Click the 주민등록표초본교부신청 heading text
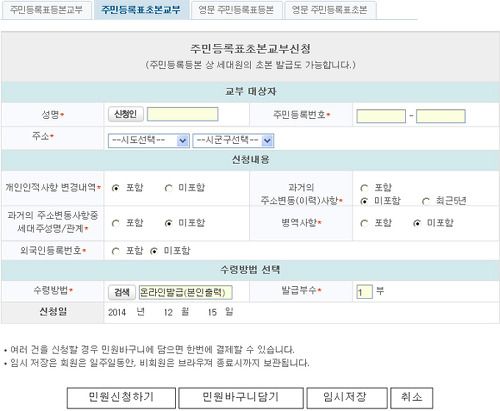The width and height of the screenshot is (500, 411). [x=251, y=49]
